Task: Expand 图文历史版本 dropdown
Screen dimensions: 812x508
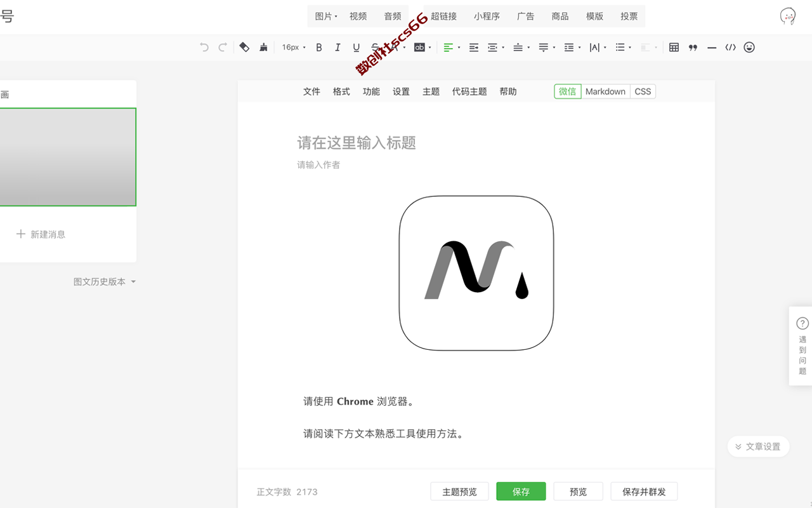Action: pyautogui.click(x=105, y=282)
